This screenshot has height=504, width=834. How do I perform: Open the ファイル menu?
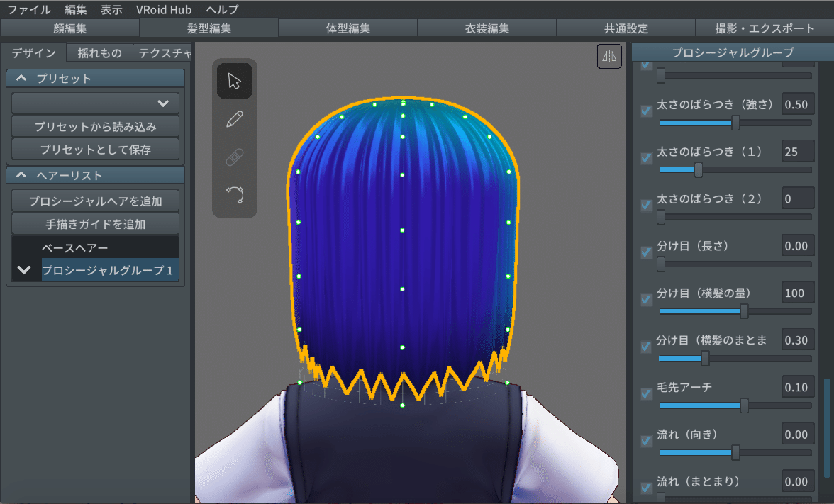[x=28, y=10]
